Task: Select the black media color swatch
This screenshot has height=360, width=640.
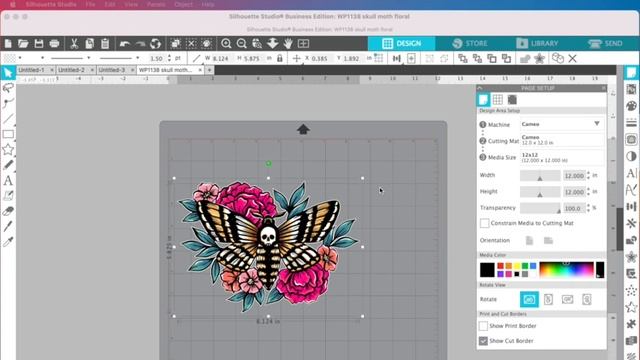Action: [487, 270]
